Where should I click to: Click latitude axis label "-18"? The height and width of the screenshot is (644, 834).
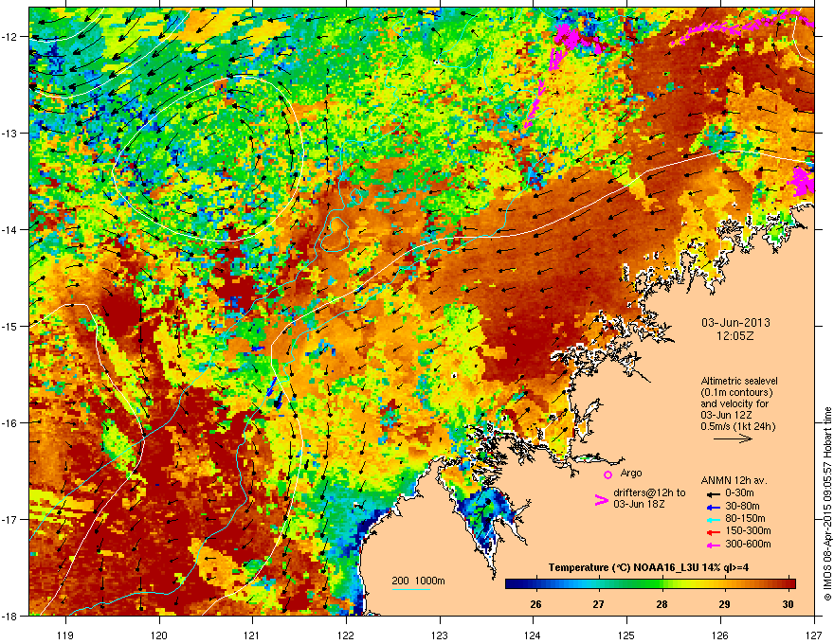click(x=10, y=616)
